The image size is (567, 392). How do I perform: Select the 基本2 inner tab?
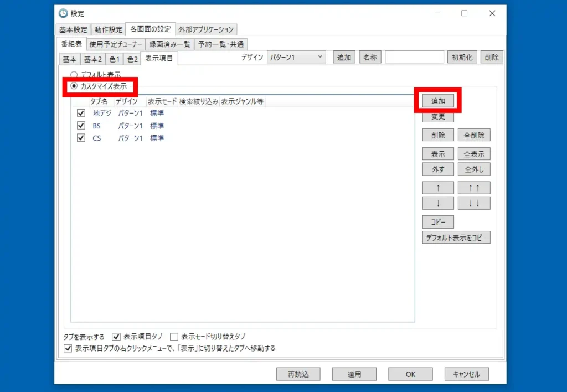[93, 59]
